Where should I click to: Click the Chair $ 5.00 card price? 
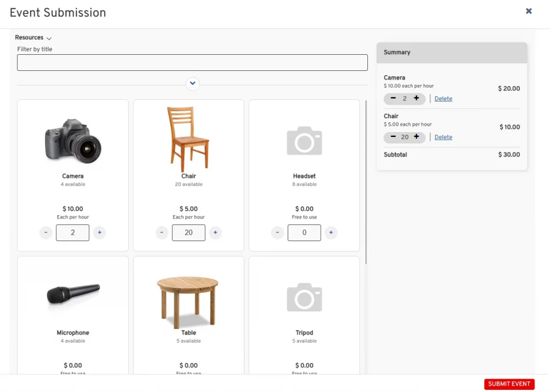click(189, 209)
